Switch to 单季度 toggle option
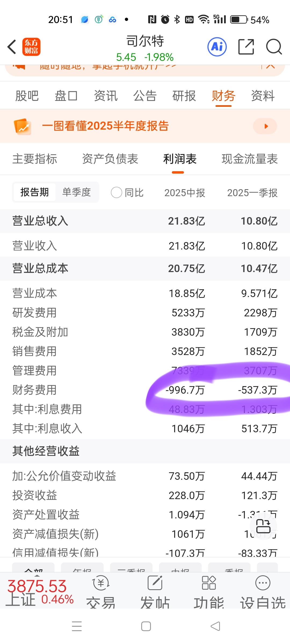The image size is (290, 644). point(77,192)
